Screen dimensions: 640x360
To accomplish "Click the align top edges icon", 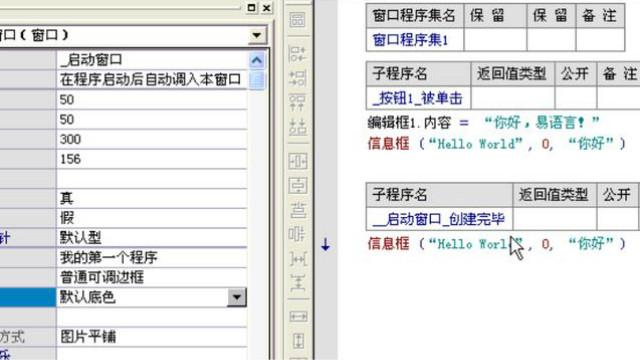I will click(298, 102).
